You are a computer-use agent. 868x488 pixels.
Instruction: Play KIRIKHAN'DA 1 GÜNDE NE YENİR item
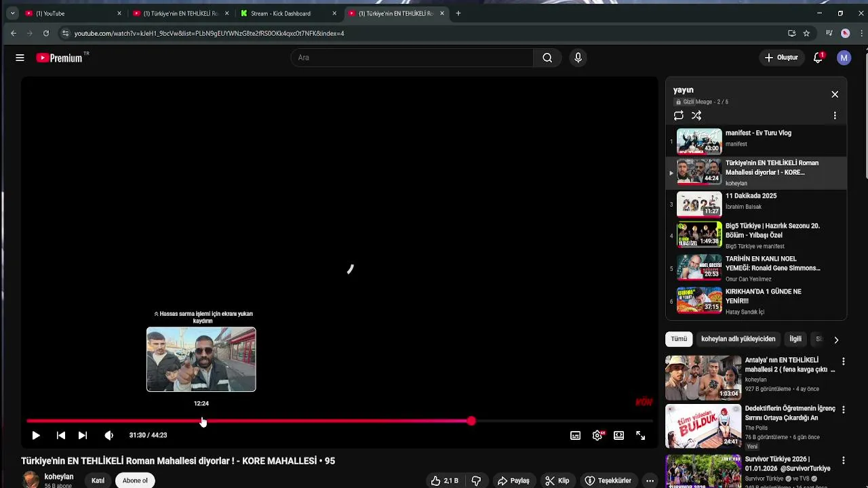click(x=756, y=301)
